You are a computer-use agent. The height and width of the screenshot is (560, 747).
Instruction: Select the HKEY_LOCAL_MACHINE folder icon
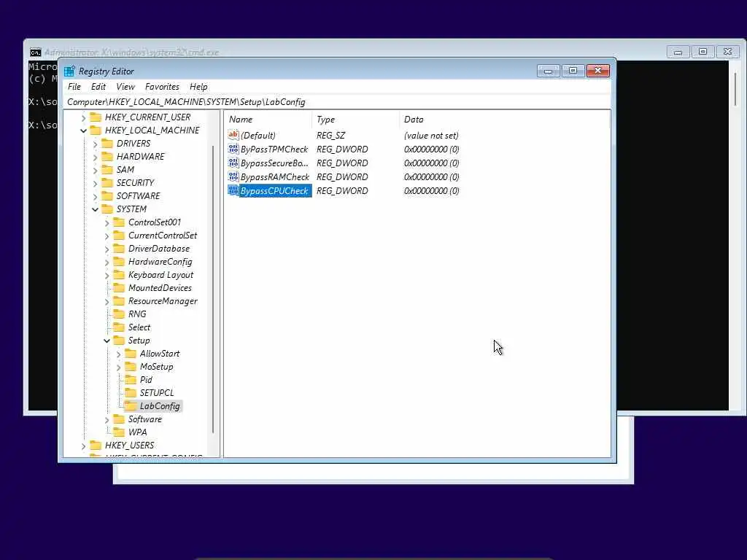pyautogui.click(x=96, y=130)
